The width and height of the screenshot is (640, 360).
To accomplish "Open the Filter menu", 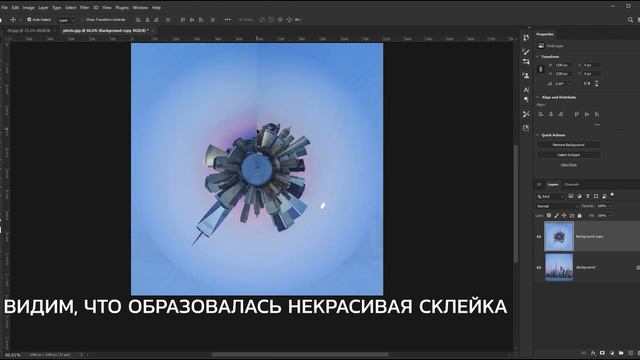I will coord(84,7).
